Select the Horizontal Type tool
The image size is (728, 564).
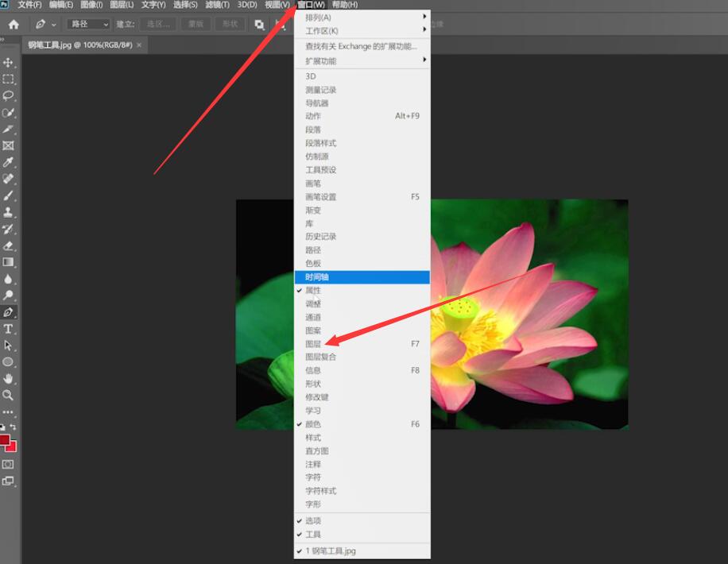coord(8,329)
